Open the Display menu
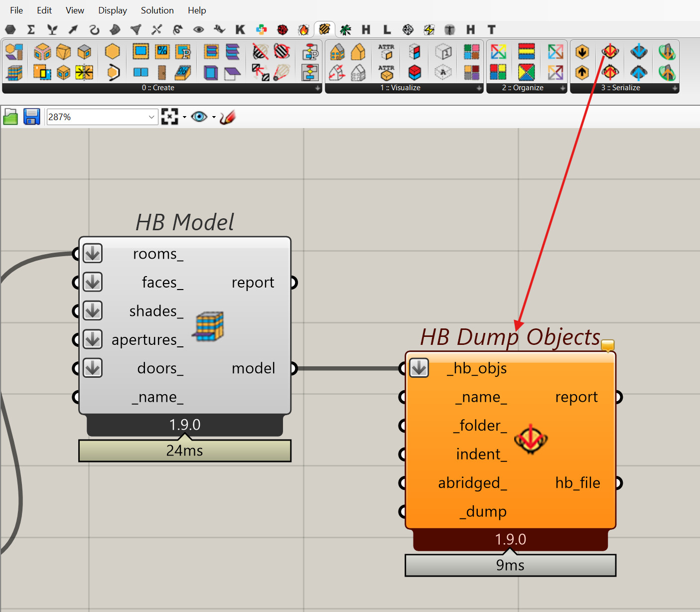The image size is (700, 612). (x=112, y=10)
